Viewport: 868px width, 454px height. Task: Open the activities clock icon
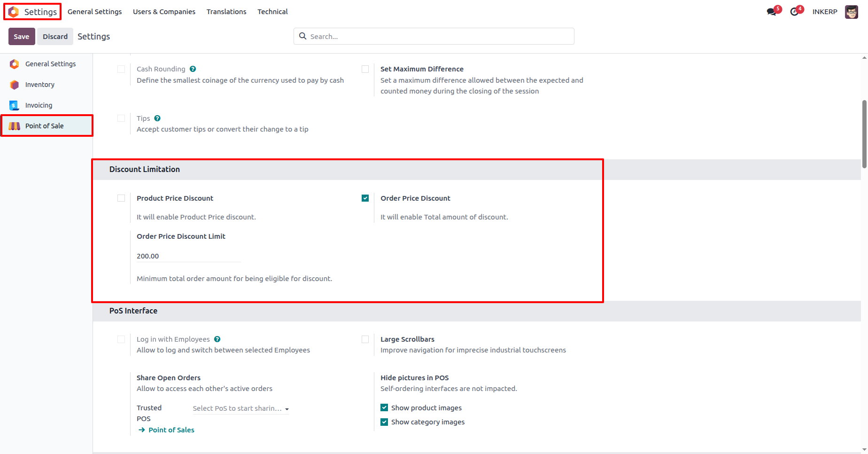coord(794,12)
